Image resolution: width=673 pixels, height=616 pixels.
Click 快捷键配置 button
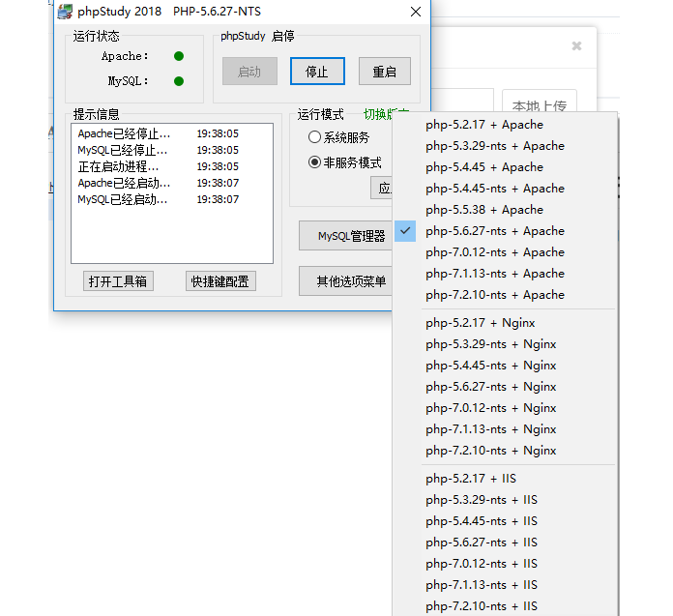tap(220, 281)
